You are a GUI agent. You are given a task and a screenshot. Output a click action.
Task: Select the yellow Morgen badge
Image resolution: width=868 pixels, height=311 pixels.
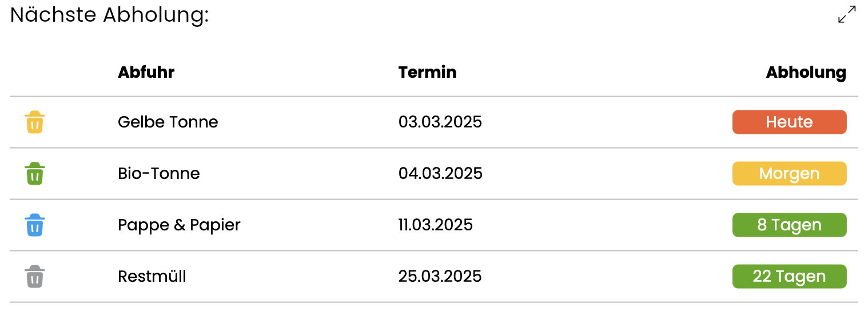(789, 174)
